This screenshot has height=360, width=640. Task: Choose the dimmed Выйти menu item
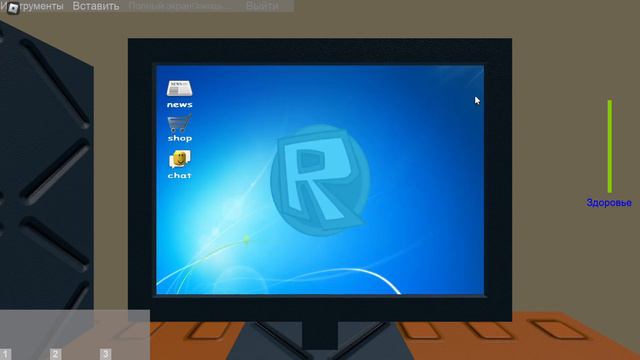tap(262, 6)
